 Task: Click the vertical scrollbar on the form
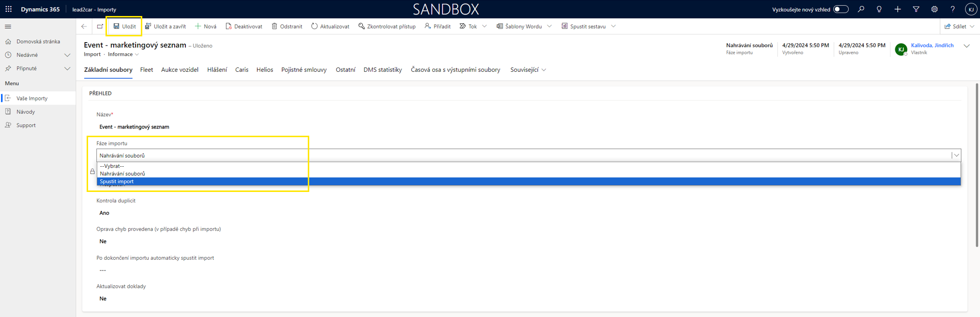977,145
